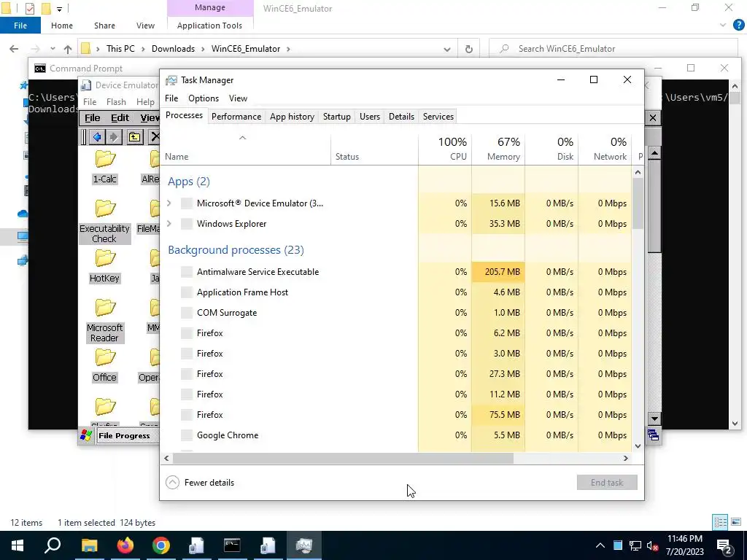This screenshot has height=560, width=747.
Task: Open the recent locations dropdown arrow
Action: 53,49
